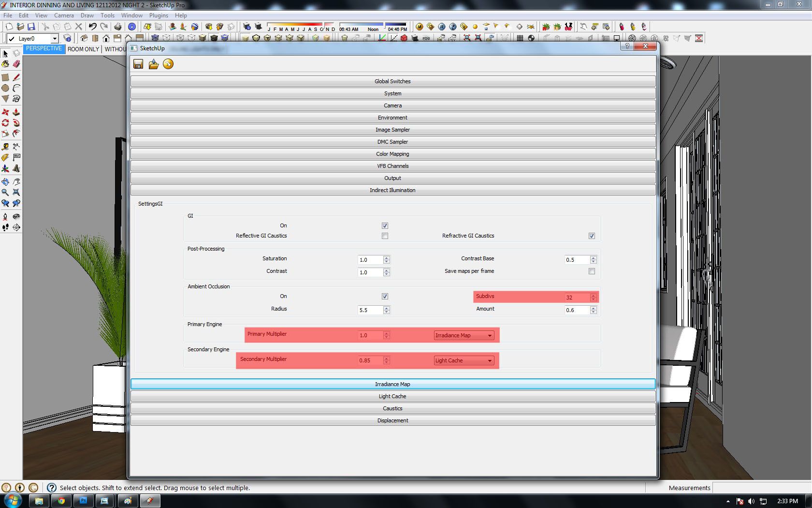Restore default V-Ray options icon

[x=168, y=64]
